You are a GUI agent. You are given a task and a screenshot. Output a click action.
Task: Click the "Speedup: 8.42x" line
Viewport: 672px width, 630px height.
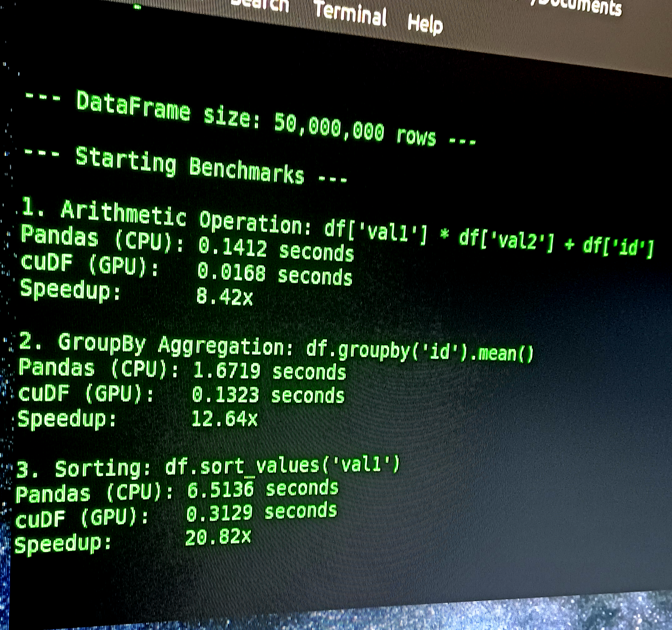pyautogui.click(x=136, y=293)
